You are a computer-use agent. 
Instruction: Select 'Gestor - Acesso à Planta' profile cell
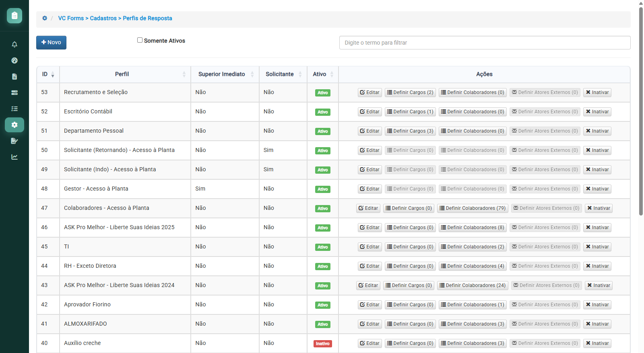pos(125,189)
